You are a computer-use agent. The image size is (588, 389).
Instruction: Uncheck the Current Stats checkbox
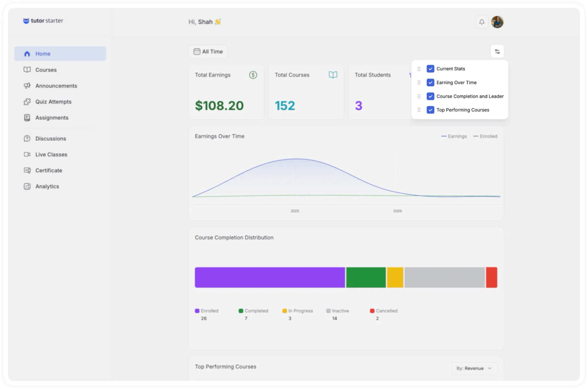(430, 69)
